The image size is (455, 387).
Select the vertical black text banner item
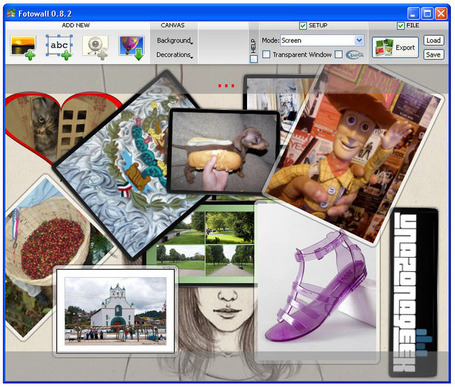pos(414,292)
